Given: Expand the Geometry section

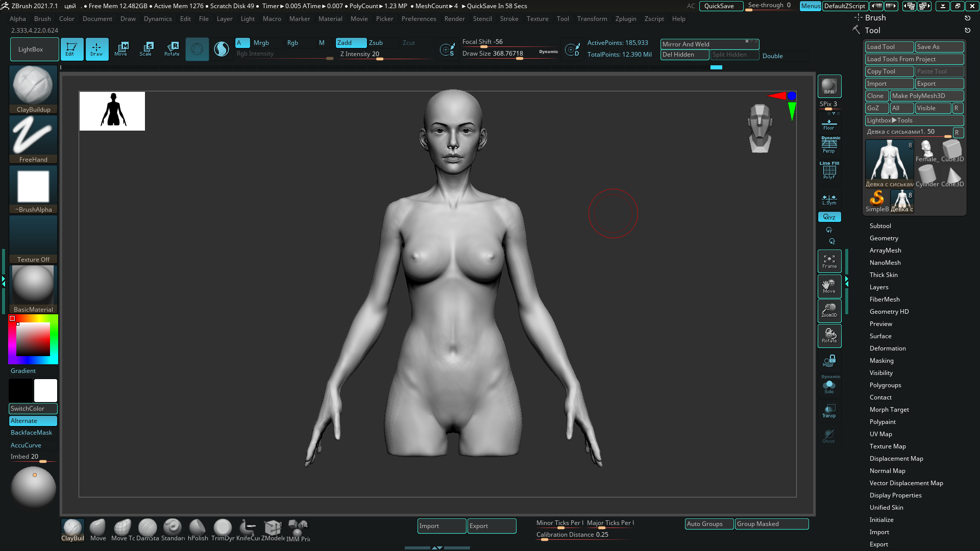Looking at the screenshot, I should (884, 238).
